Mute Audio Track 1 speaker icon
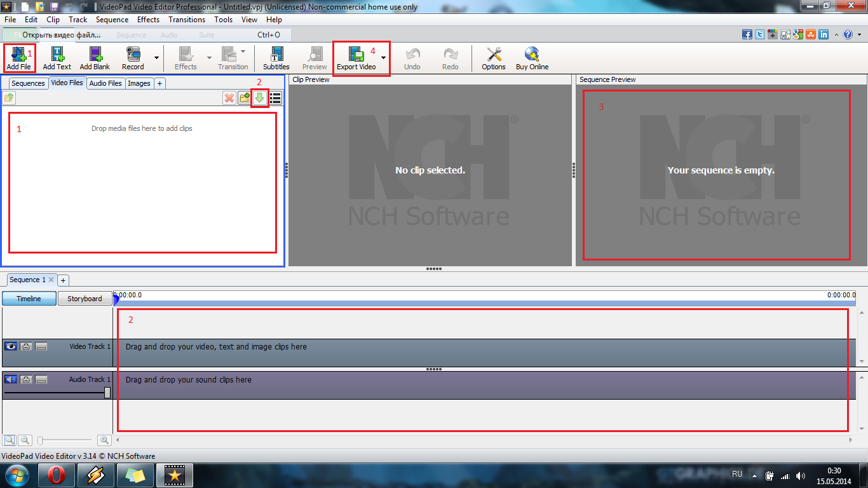Viewport: 868px width, 488px height. pyautogui.click(x=10, y=379)
